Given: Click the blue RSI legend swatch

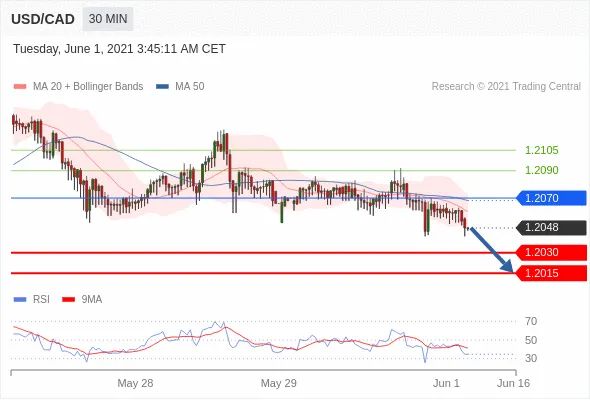Looking at the screenshot, I should (20, 300).
